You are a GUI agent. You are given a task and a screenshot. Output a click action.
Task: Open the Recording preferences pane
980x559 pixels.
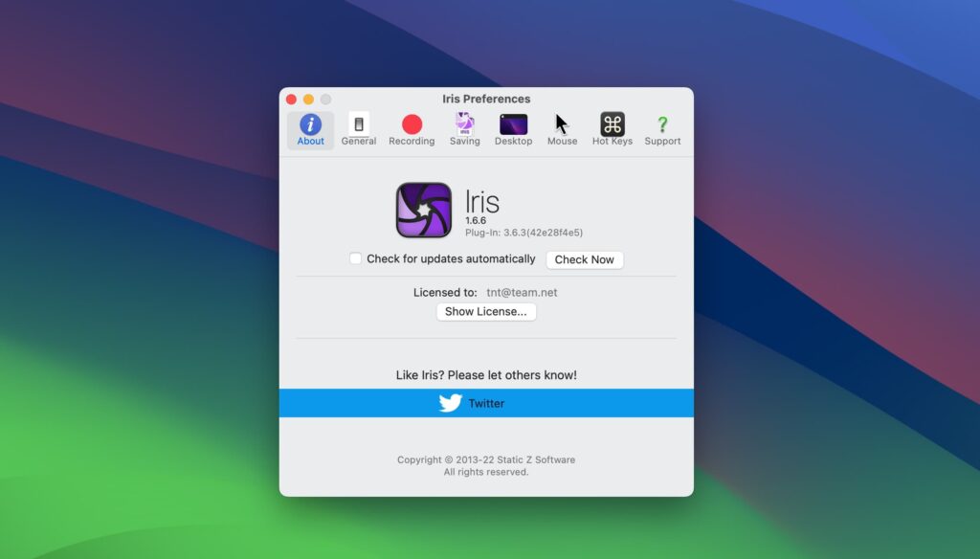[x=411, y=128]
